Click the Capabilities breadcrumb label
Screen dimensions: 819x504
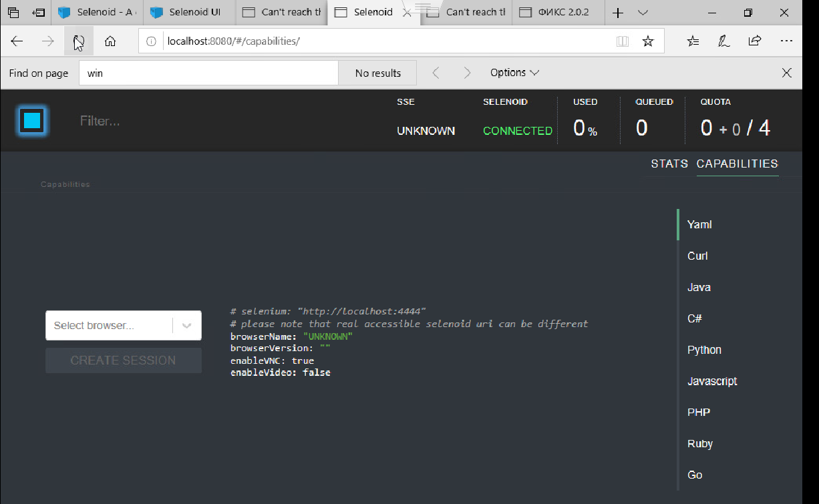pyautogui.click(x=65, y=184)
